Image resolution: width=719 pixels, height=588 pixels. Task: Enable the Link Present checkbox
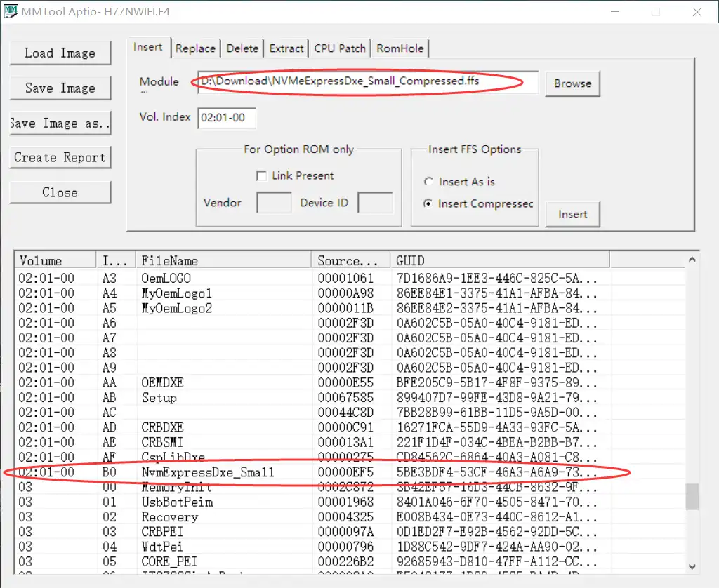(262, 175)
